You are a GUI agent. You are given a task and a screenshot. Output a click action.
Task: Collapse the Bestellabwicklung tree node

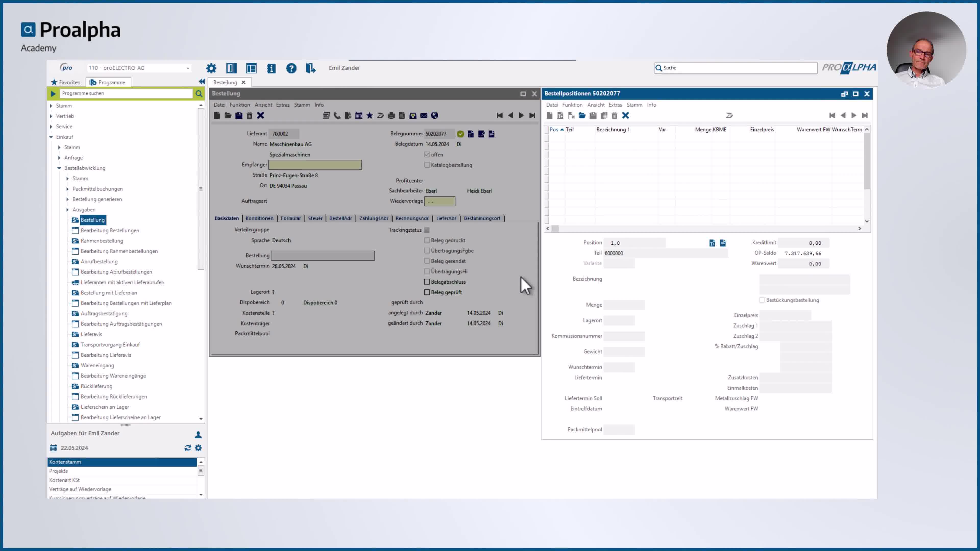click(59, 168)
